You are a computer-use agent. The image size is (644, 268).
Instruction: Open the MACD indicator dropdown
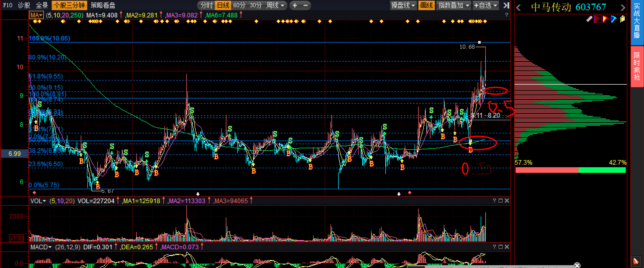(x=41, y=247)
